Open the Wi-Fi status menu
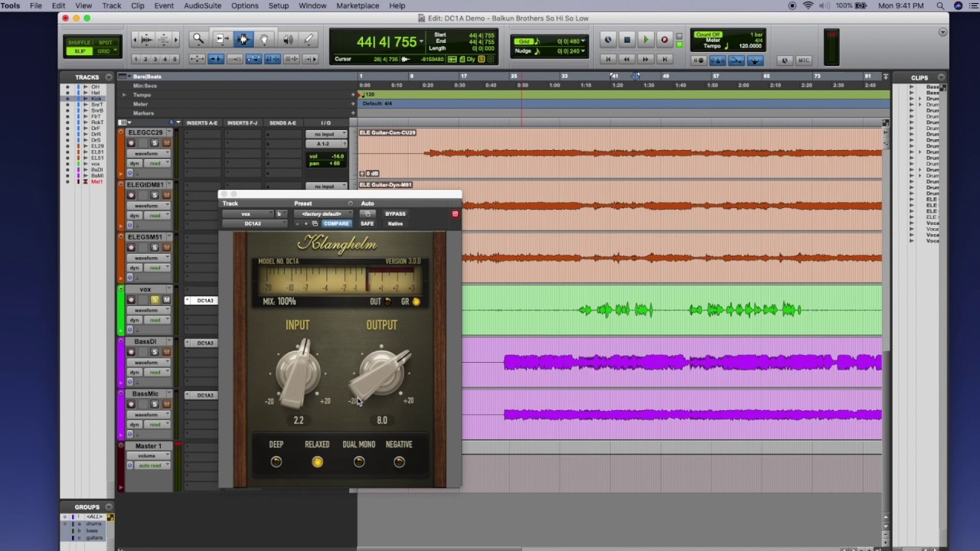980x551 pixels. 808,5
